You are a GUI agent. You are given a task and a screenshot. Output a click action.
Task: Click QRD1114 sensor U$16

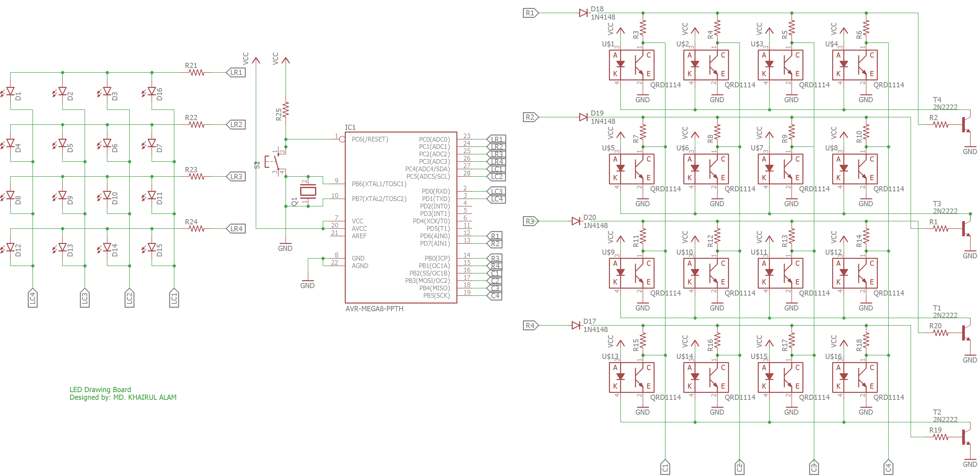855,377
